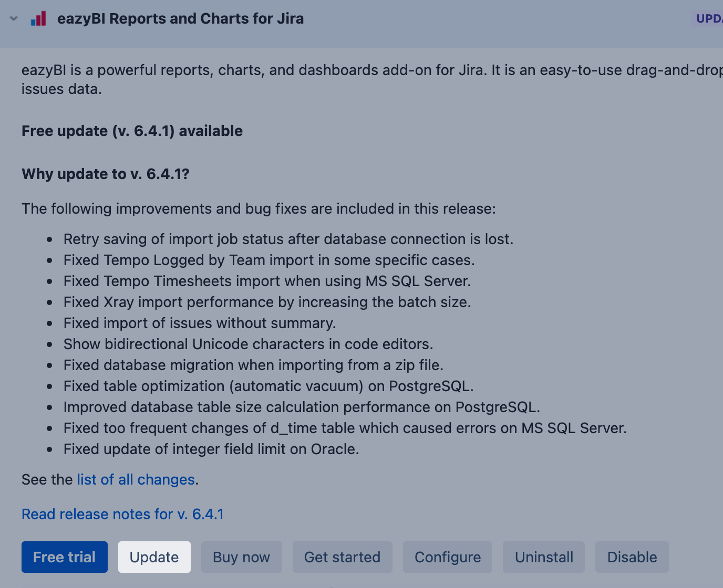Start the Free trial
723x588 pixels.
click(65, 557)
